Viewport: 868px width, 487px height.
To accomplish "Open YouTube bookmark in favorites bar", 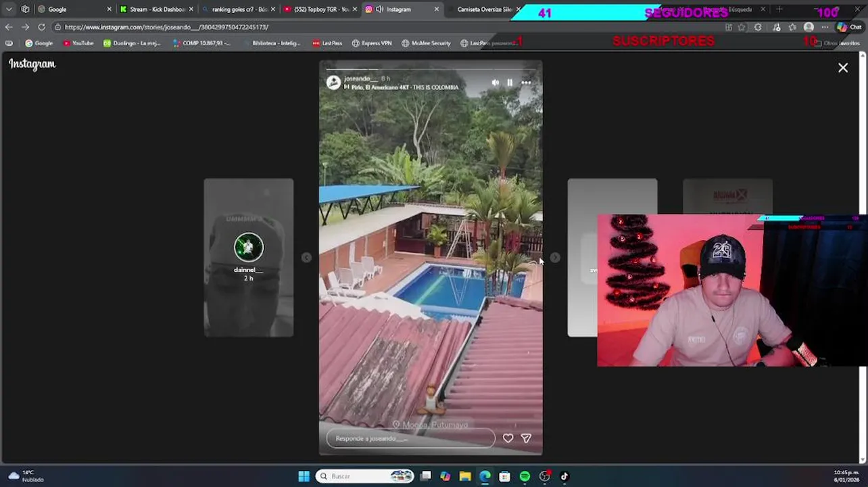I will click(x=78, y=43).
